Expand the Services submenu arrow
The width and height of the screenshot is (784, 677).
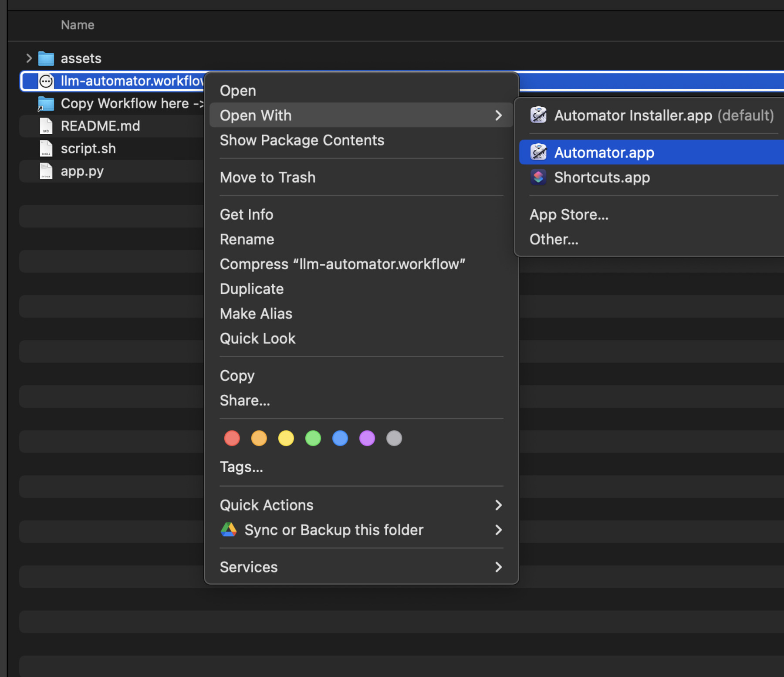[x=499, y=567]
